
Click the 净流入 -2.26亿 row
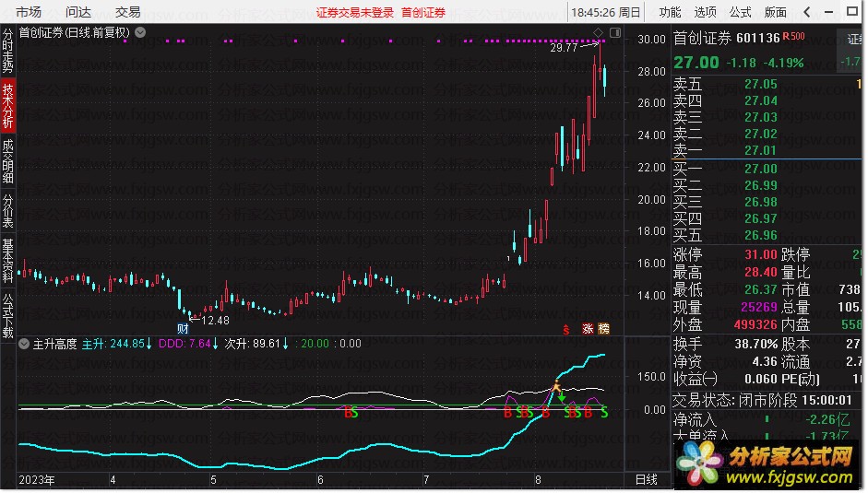(x=761, y=419)
